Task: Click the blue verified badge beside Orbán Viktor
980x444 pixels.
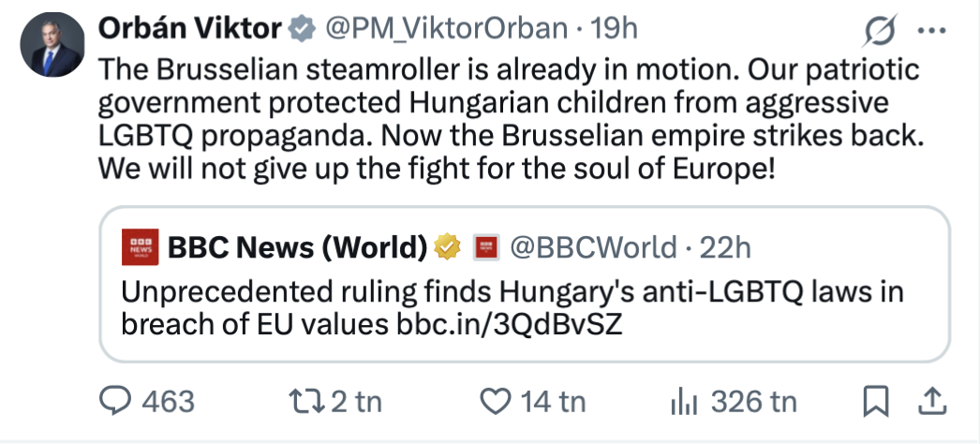Action: [300, 29]
